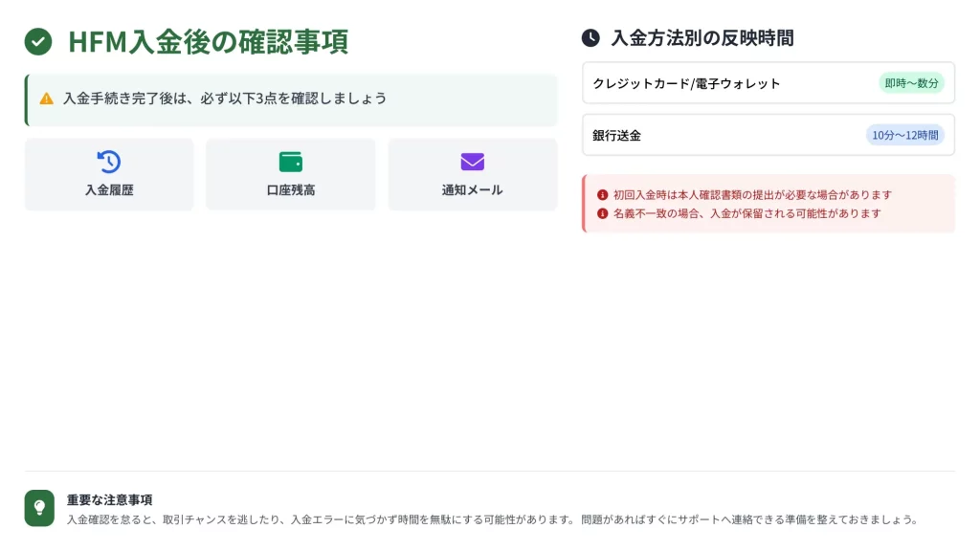Click the 入金手続き完了後 notice banner text

tap(225, 99)
